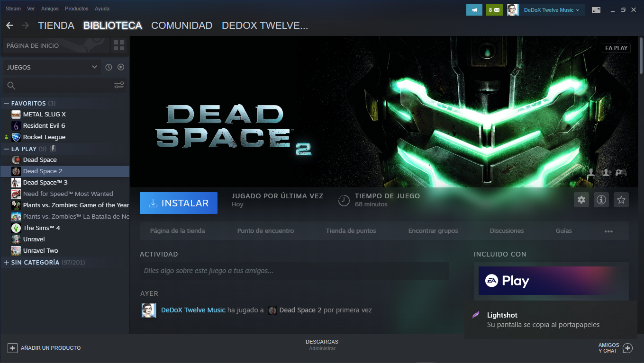
Task: Switch to the TIENDA tab
Action: (56, 26)
